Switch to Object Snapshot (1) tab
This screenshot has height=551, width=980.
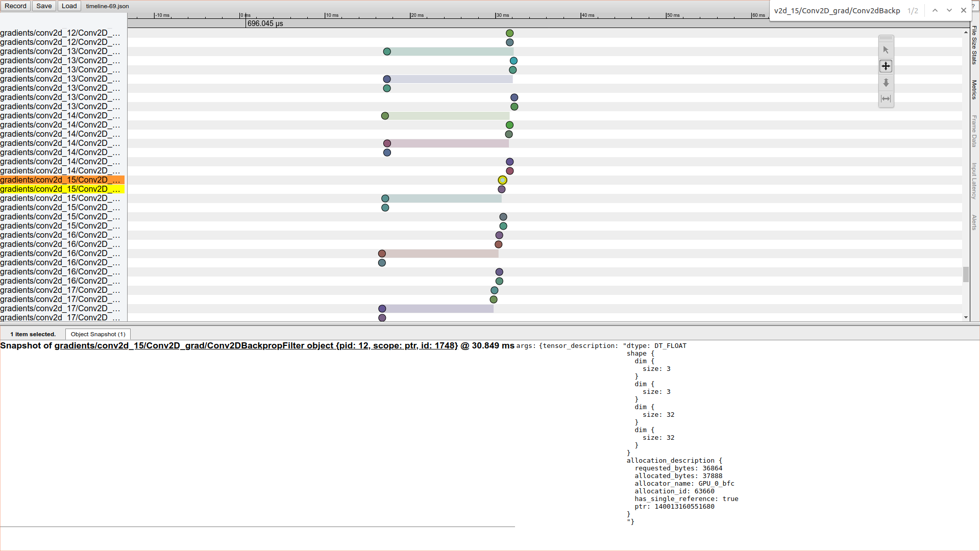tap(98, 334)
